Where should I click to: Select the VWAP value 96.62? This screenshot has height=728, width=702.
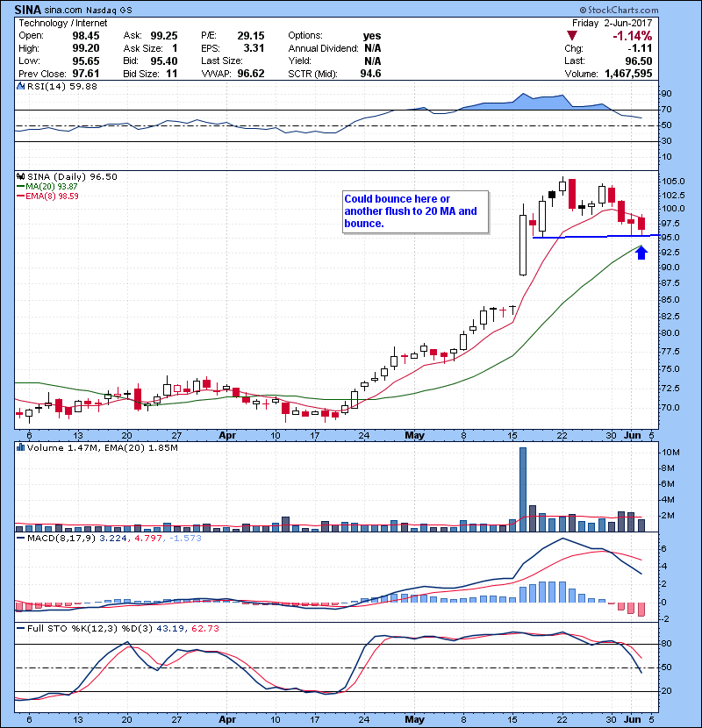tap(251, 74)
